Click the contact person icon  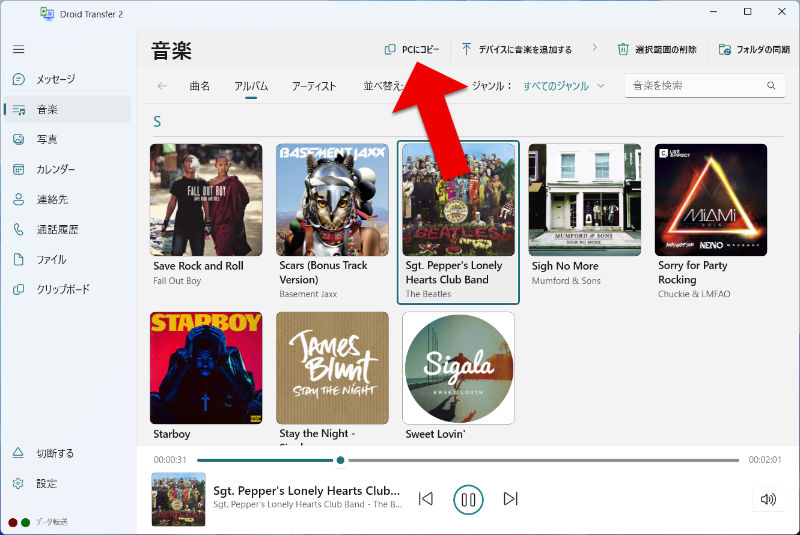coord(18,199)
